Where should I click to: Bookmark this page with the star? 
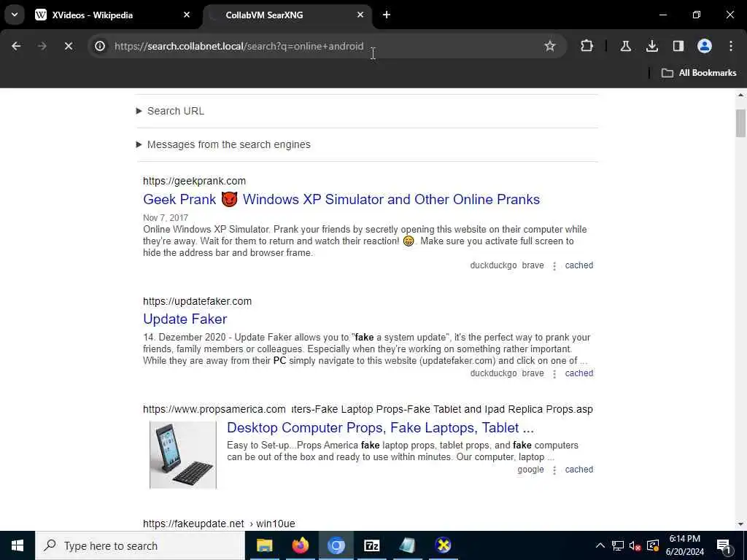pyautogui.click(x=550, y=46)
